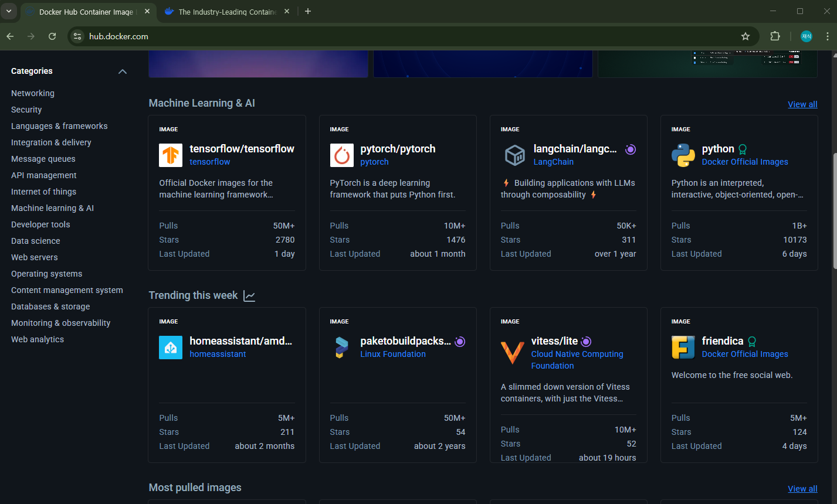
Task: Click the langchain cube logo icon
Action: (515, 155)
